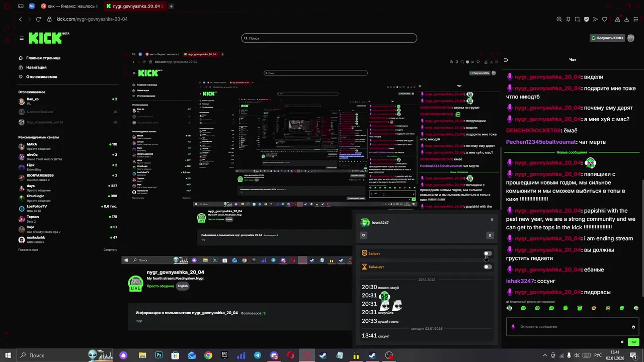Click the Новые сообщения divider label

pyautogui.click(x=572, y=152)
